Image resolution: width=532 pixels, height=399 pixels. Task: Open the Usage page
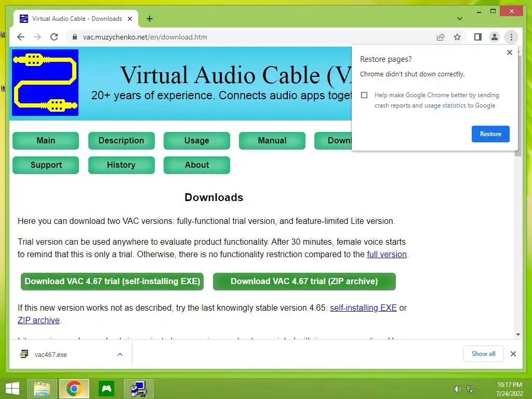click(197, 140)
